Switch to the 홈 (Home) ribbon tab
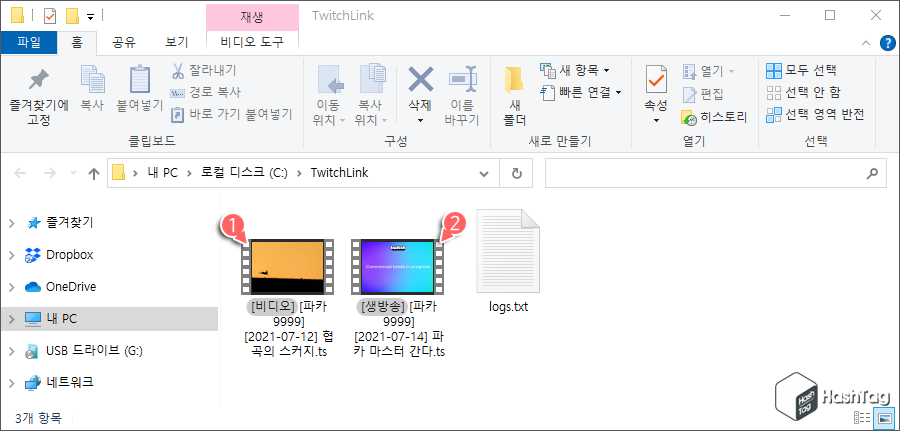 click(x=77, y=42)
